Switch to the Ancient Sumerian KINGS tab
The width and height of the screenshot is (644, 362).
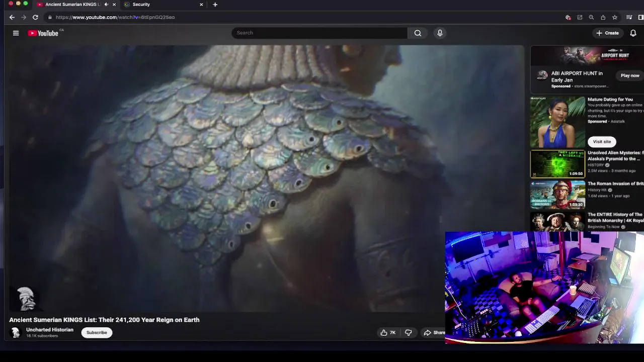pyautogui.click(x=73, y=5)
